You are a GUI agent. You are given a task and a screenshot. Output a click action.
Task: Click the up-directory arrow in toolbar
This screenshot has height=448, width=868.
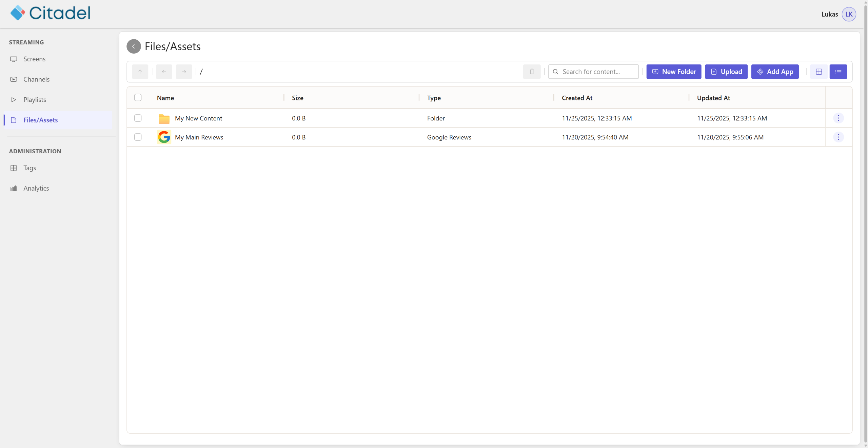(x=140, y=72)
